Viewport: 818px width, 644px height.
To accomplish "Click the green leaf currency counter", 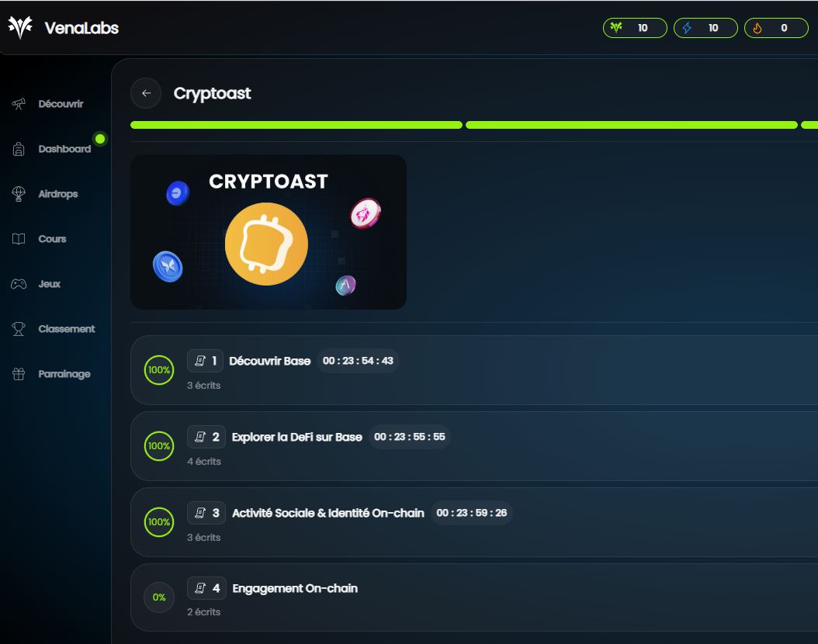I will [x=635, y=27].
